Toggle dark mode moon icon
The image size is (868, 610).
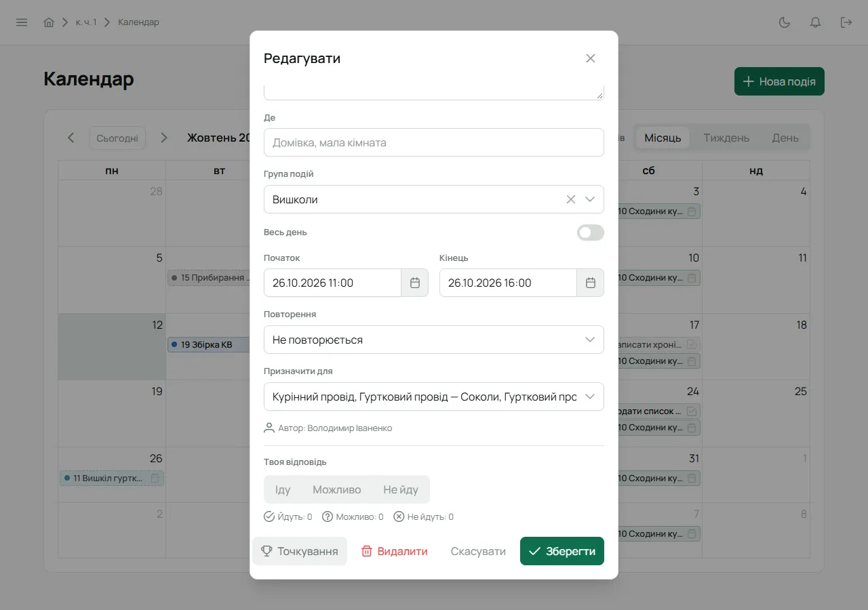(785, 22)
